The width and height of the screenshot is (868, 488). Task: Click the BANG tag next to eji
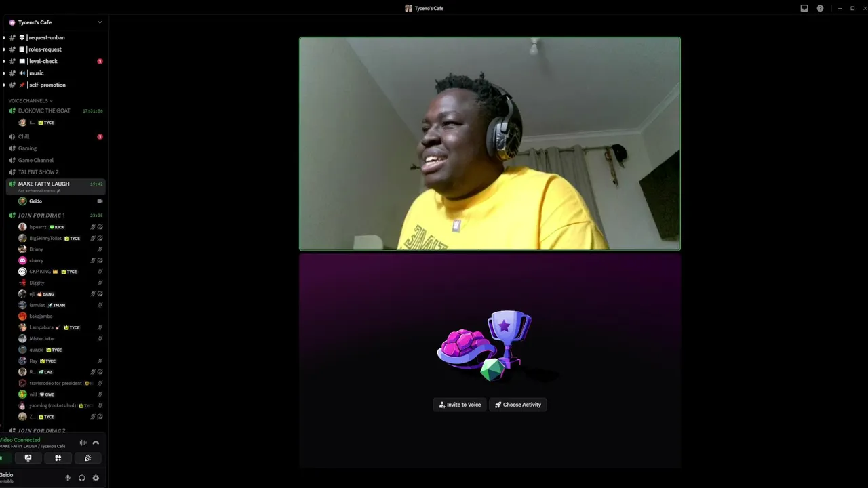pos(45,294)
